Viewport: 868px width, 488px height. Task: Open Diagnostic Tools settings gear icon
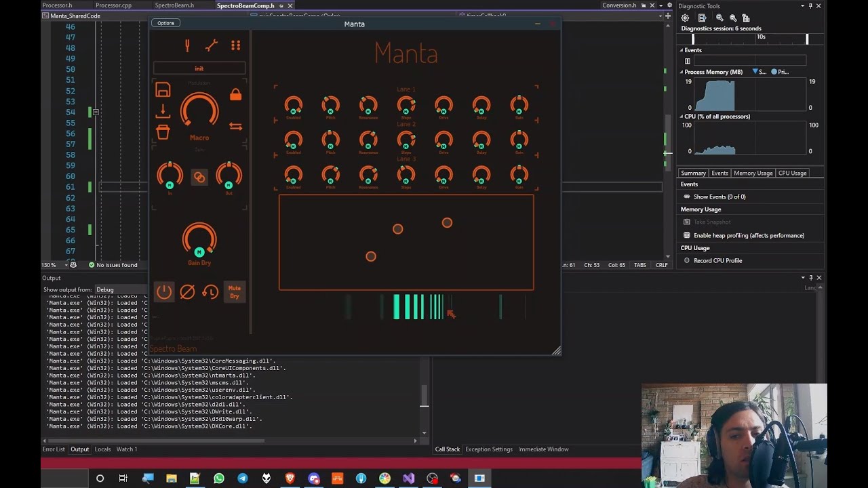[685, 18]
